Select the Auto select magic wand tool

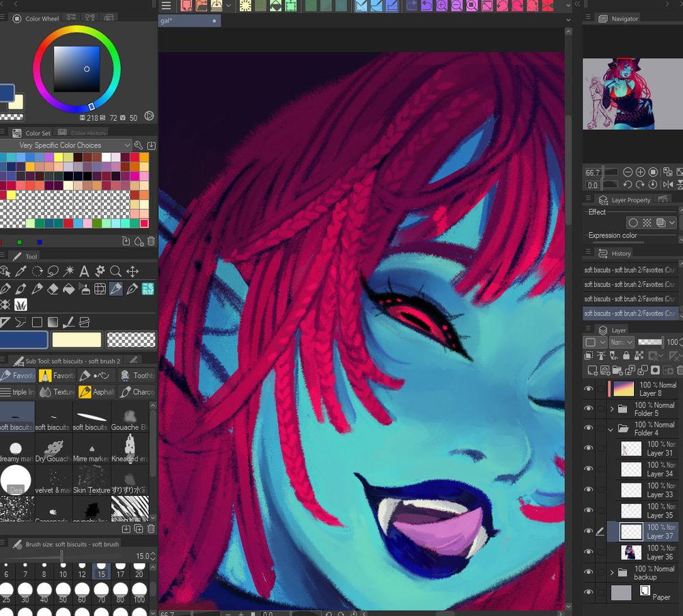(x=68, y=271)
